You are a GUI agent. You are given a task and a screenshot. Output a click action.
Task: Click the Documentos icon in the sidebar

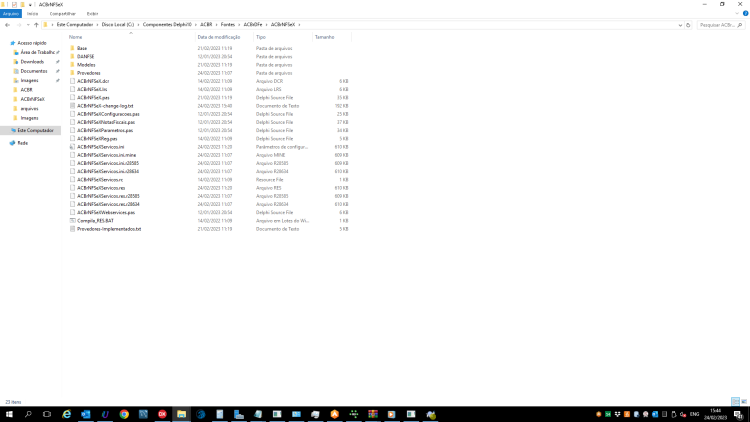[16, 71]
